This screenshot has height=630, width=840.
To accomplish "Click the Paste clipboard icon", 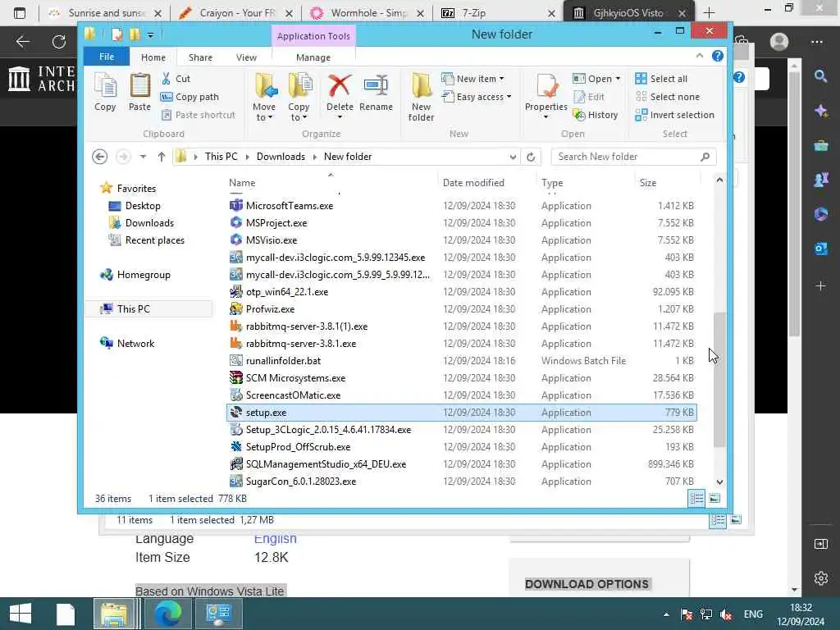I will point(139,92).
